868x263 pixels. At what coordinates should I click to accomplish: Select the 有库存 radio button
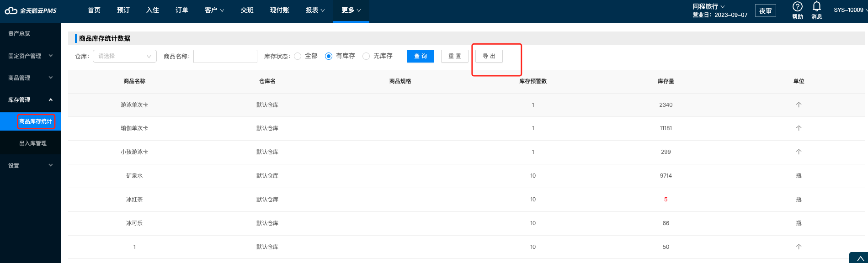point(329,56)
